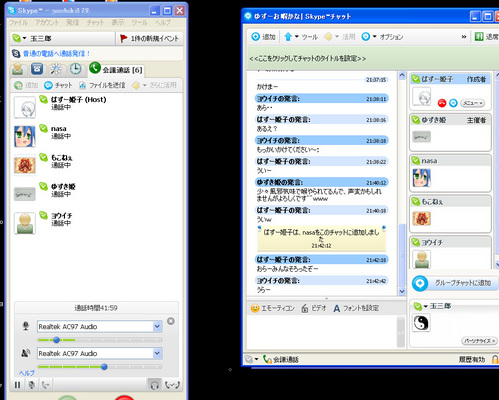
Task: Open the 表示 menu
Action: [117, 22]
